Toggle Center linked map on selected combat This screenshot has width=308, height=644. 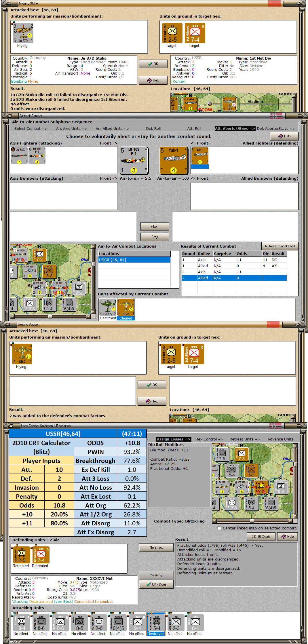(x=219, y=528)
